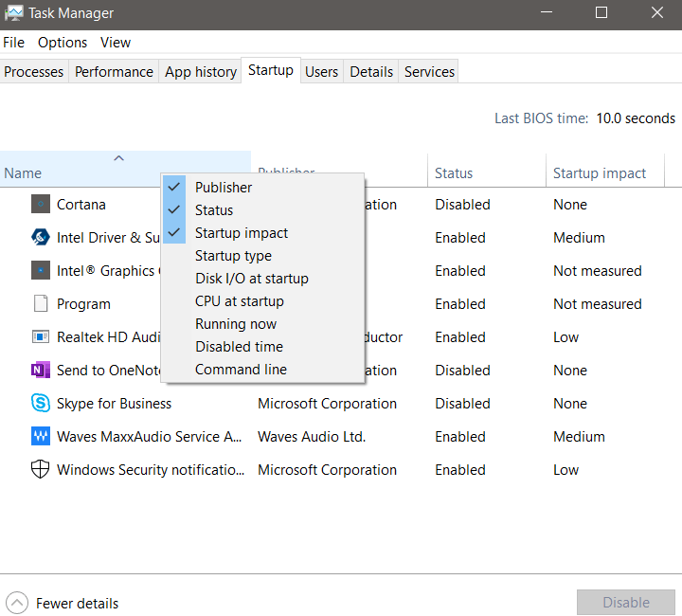Enable the Running now column

[262, 324]
